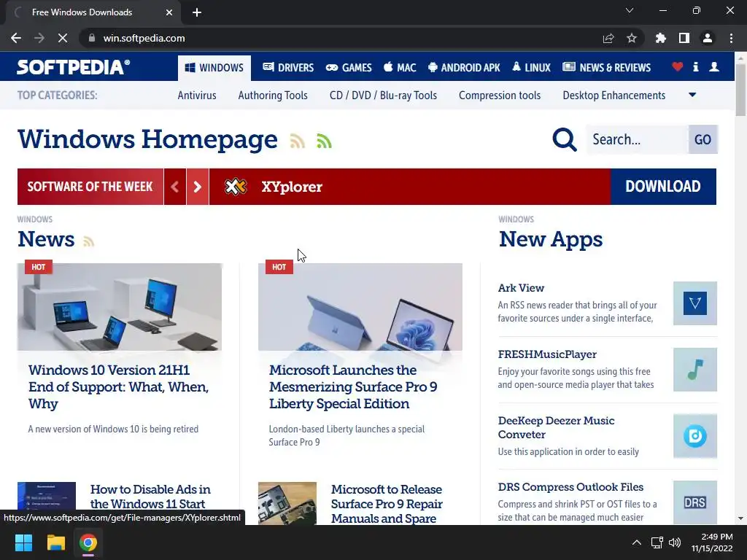Image resolution: width=747 pixels, height=560 pixels.
Task: Open How to Disable Ads article
Action: click(x=150, y=497)
